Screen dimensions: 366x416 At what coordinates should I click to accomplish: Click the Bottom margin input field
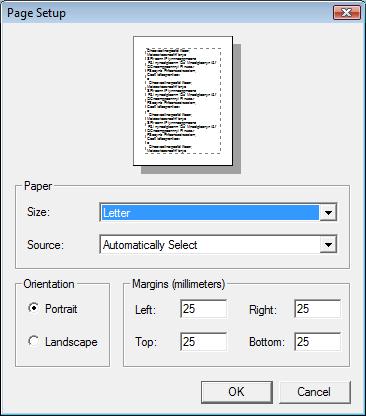[317, 341]
